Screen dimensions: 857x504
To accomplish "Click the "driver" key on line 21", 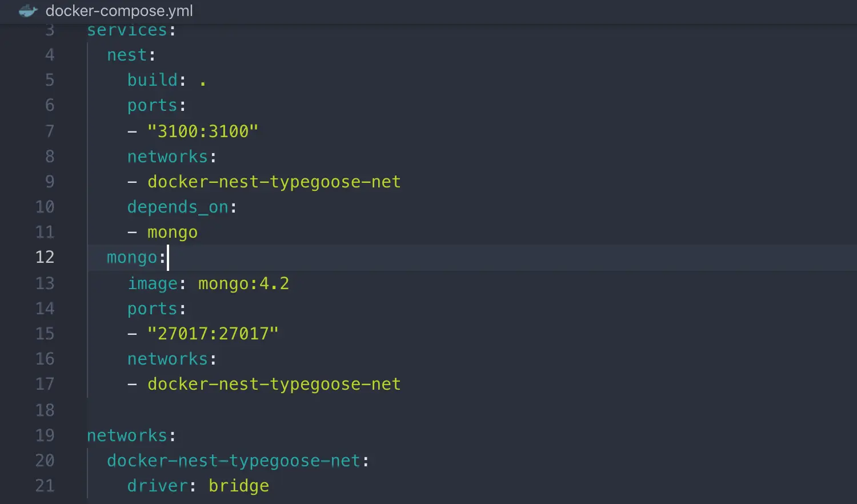I will point(157,486).
